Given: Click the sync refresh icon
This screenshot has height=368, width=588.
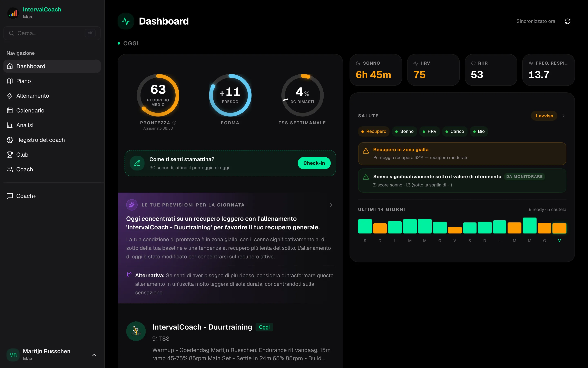Looking at the screenshot, I should 567,21.
